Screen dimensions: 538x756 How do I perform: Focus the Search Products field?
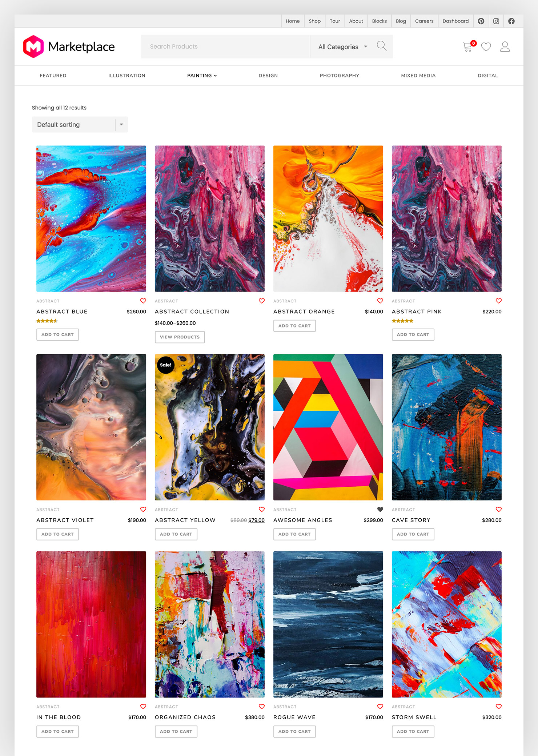[225, 47]
